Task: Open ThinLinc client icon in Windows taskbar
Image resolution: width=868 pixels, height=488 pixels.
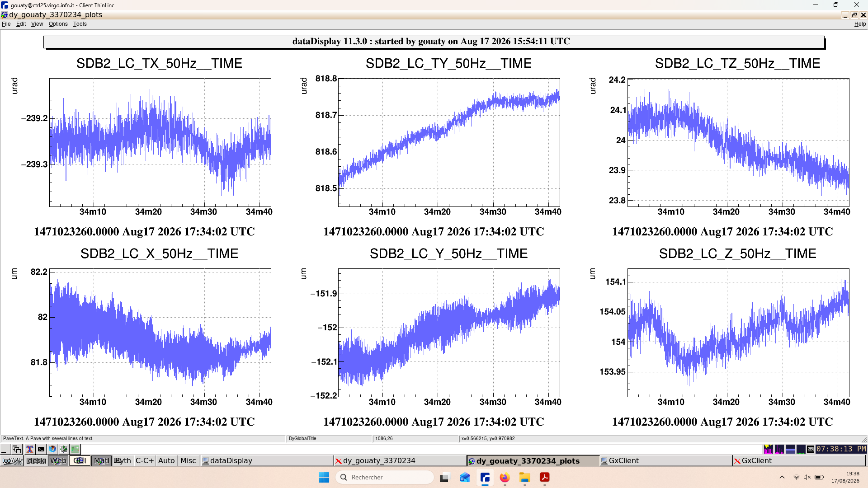Action: (485, 478)
